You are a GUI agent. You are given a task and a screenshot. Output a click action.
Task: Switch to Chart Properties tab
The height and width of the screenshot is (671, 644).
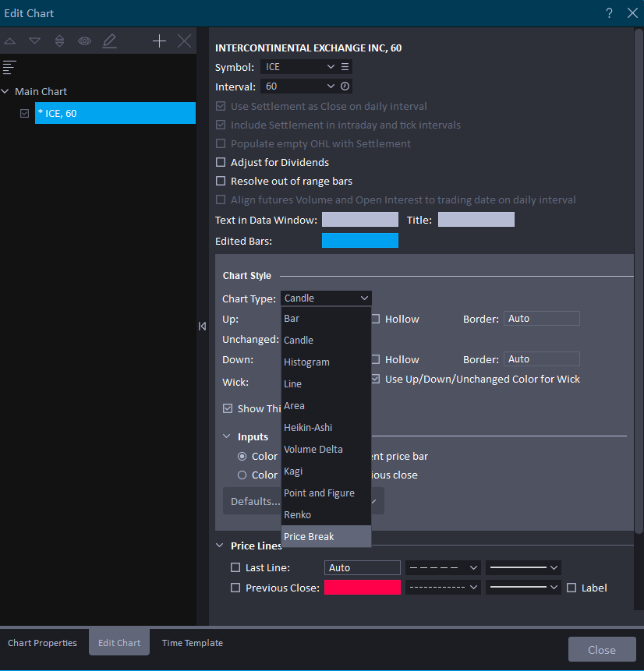click(42, 643)
